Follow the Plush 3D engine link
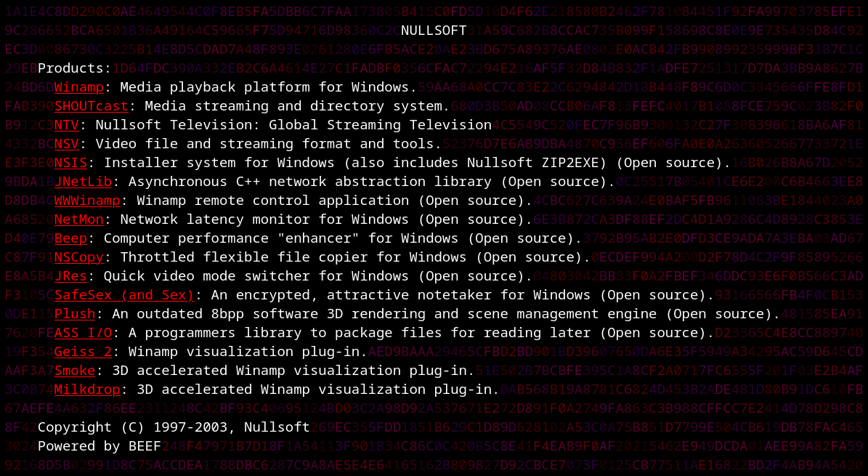Screen dimensions: 868x476 (74, 314)
